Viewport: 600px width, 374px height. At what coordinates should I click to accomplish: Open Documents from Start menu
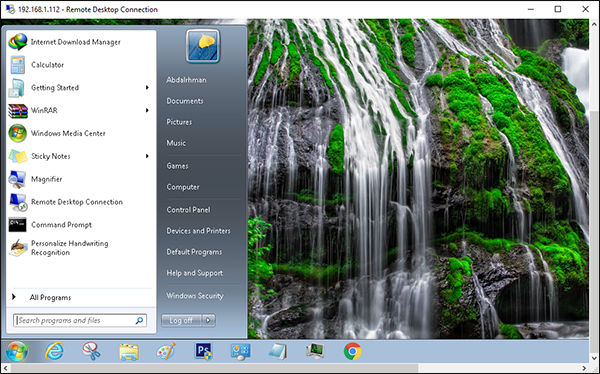(185, 101)
